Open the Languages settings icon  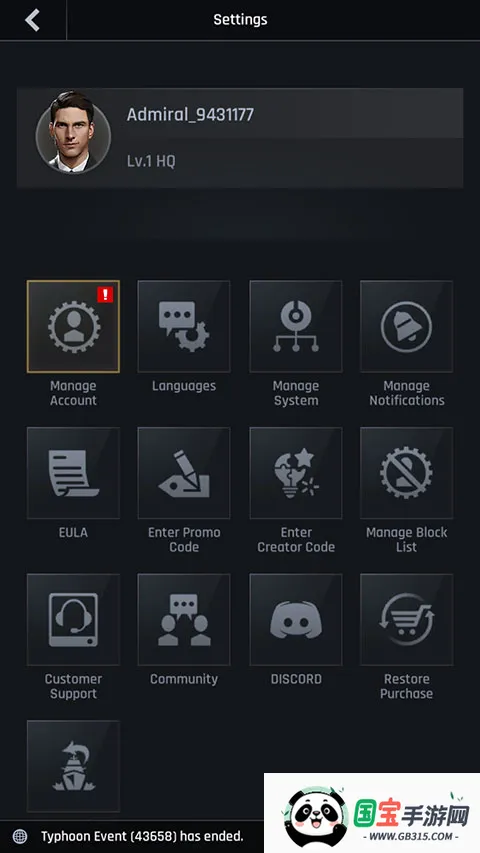pyautogui.click(x=184, y=326)
